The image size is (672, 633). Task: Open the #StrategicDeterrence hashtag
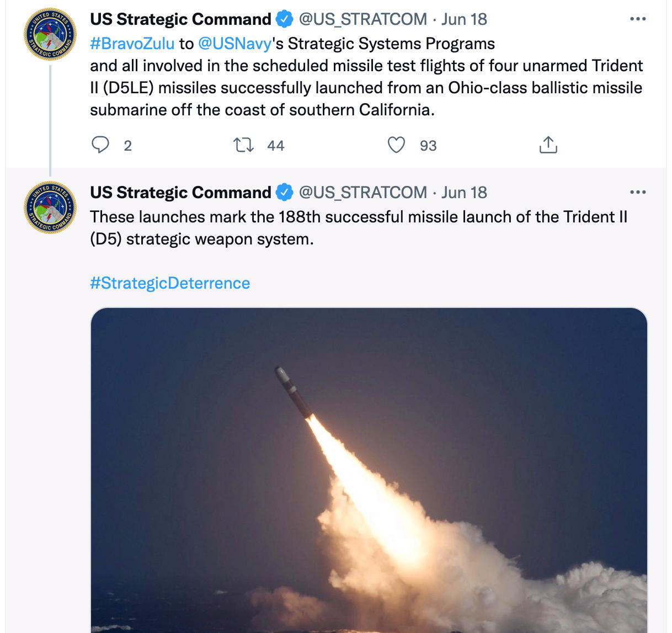point(170,283)
